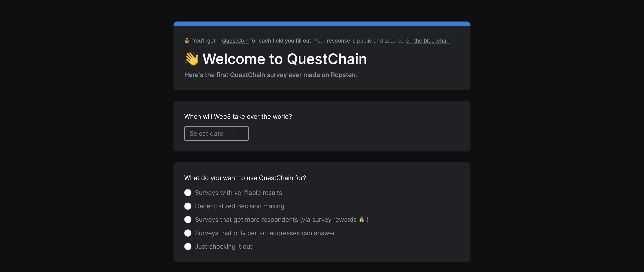
Task: Click the Ropsten subtitle text
Action: [271, 75]
